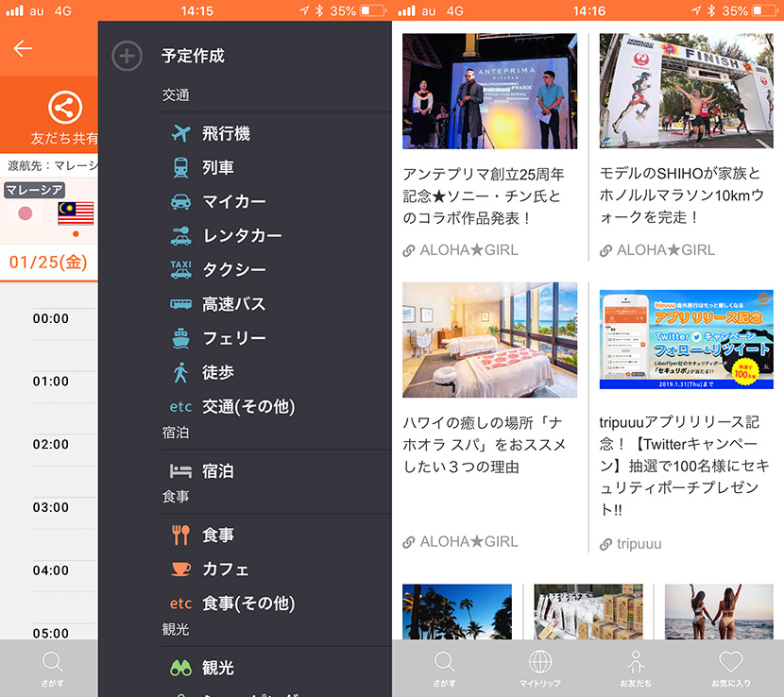The width and height of the screenshot is (784, 697).
Task: Open the ホノルルマラソン finish line article thumbnail
Action: tap(686, 92)
